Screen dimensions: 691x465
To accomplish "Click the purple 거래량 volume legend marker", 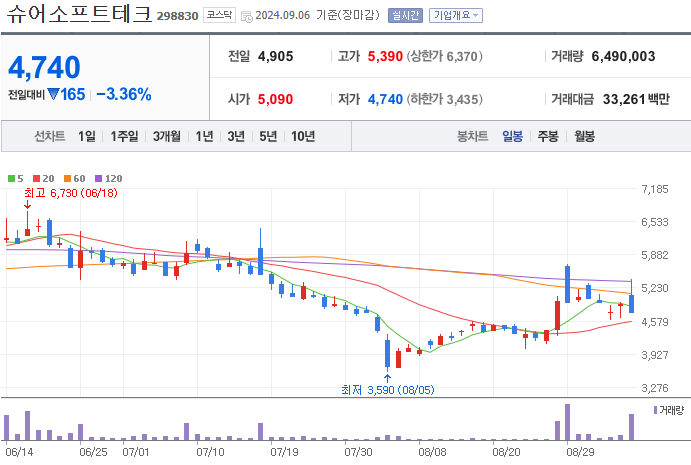I will pyautogui.click(x=655, y=410).
